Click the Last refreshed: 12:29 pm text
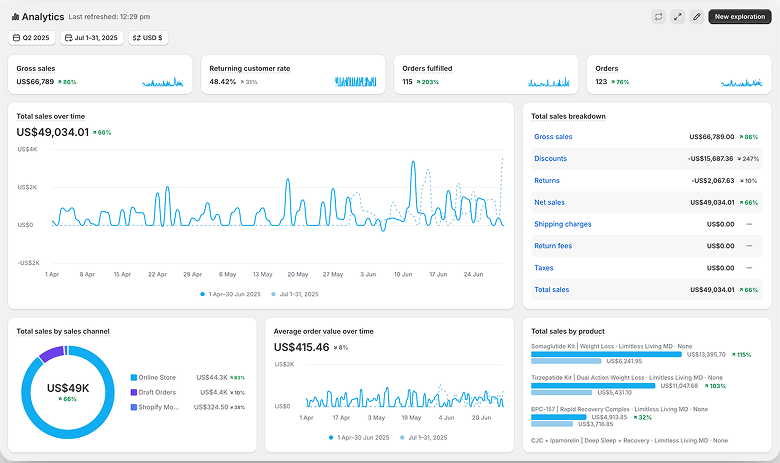This screenshot has width=780, height=463. pos(109,17)
